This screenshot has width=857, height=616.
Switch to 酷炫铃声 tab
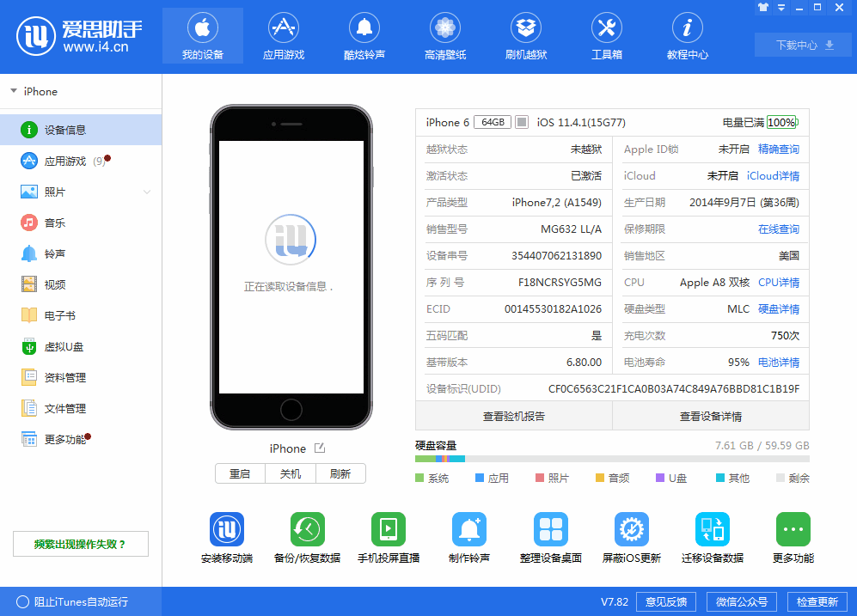point(364,36)
